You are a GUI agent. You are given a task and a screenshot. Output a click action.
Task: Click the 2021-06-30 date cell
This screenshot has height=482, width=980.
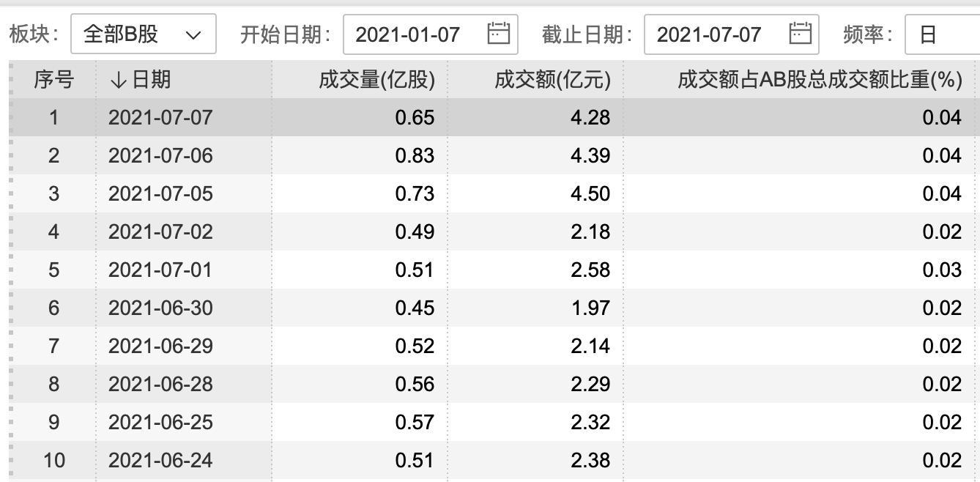pyautogui.click(x=160, y=308)
